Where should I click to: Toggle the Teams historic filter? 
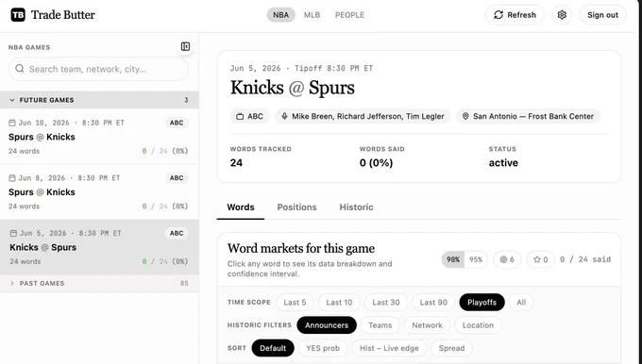click(x=380, y=325)
